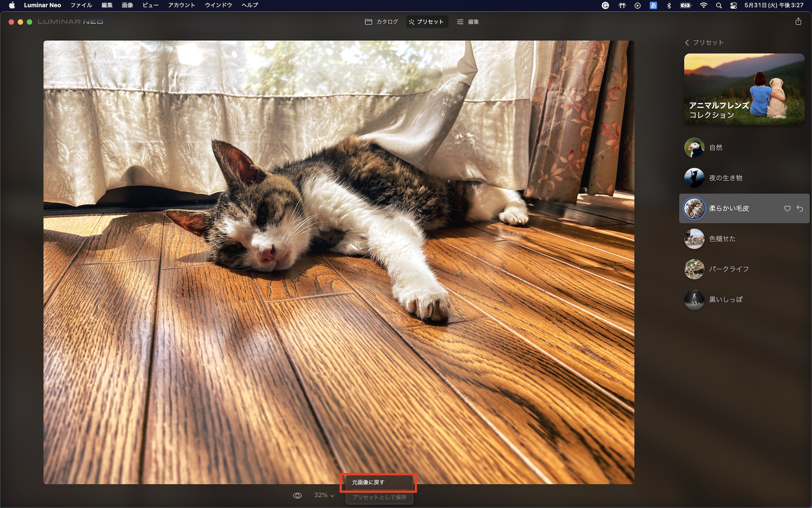Image resolution: width=812 pixels, height=508 pixels.
Task: Open the アニマルフレンズ コレクション banner
Action: click(x=744, y=89)
